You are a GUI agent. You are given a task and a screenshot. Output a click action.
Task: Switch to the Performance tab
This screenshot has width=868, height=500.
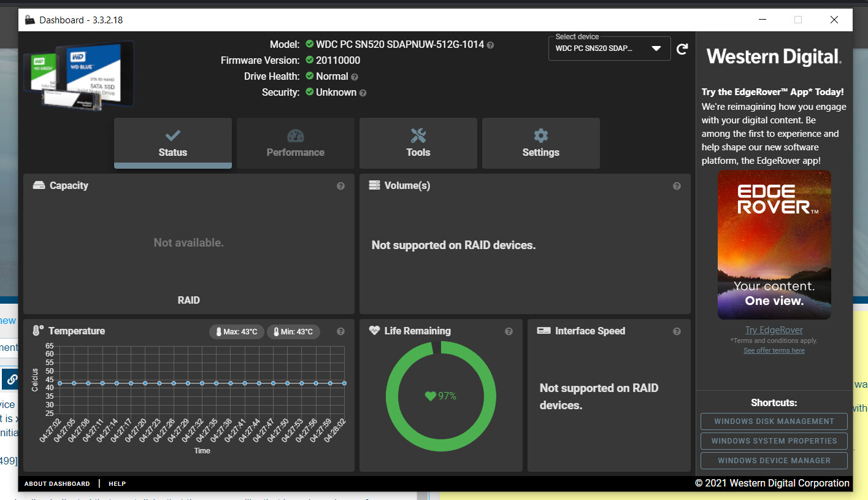pos(296,143)
